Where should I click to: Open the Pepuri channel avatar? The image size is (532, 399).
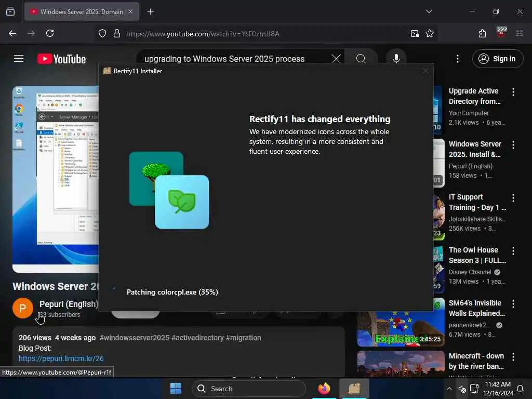point(23,308)
